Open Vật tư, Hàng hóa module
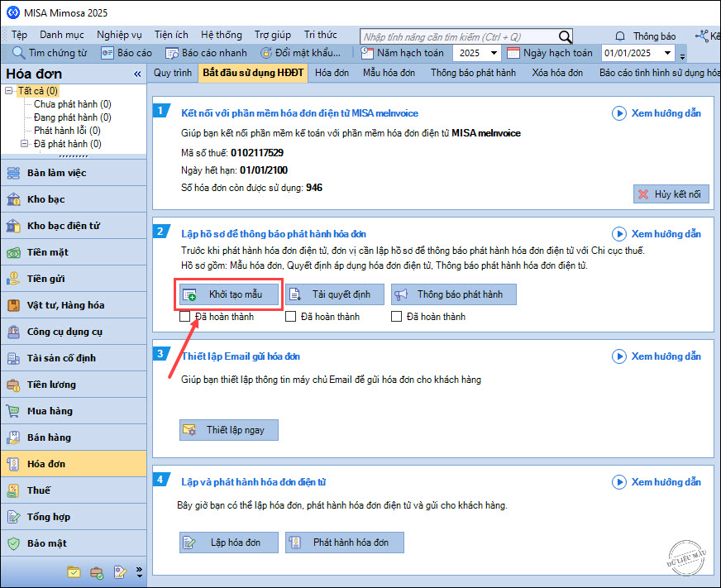This screenshot has height=588, width=721. coord(74,305)
